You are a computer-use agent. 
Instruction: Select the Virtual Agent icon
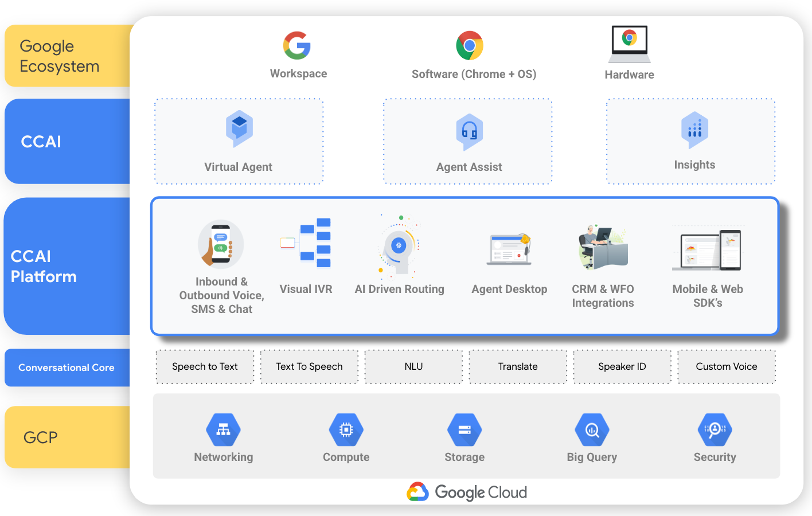click(x=239, y=128)
